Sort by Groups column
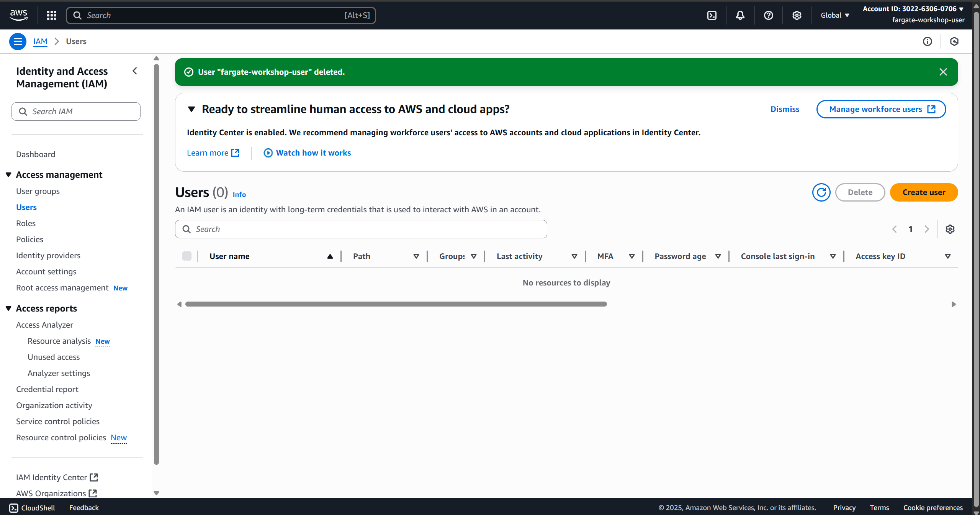 pos(473,256)
